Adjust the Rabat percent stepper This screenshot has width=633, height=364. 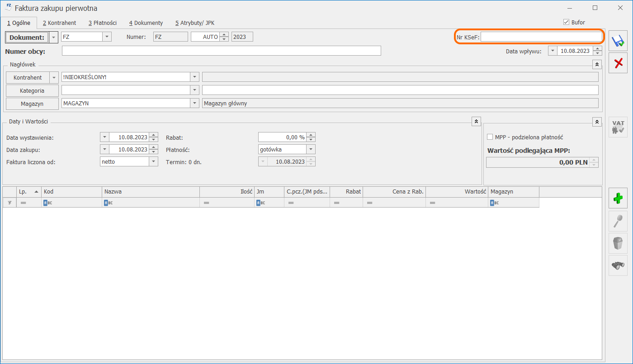point(311,137)
